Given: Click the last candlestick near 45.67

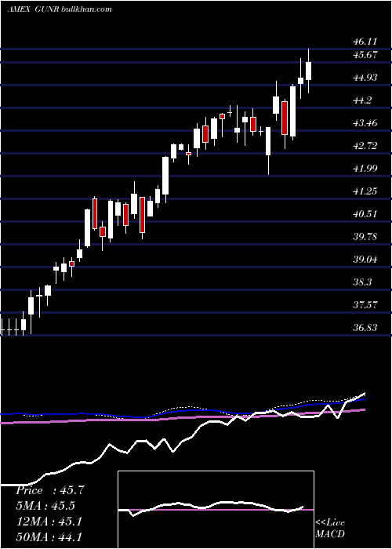Looking at the screenshot, I should tap(308, 71).
